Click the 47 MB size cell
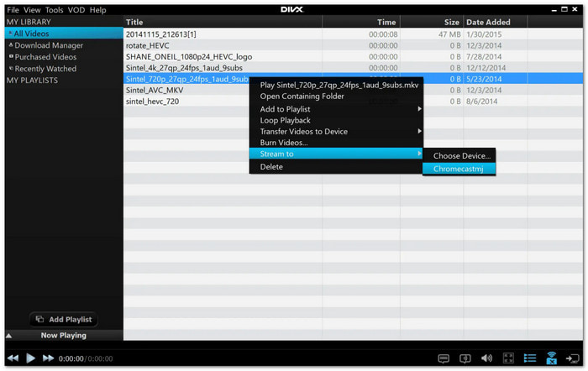This screenshot has height=371, width=588. [449, 34]
